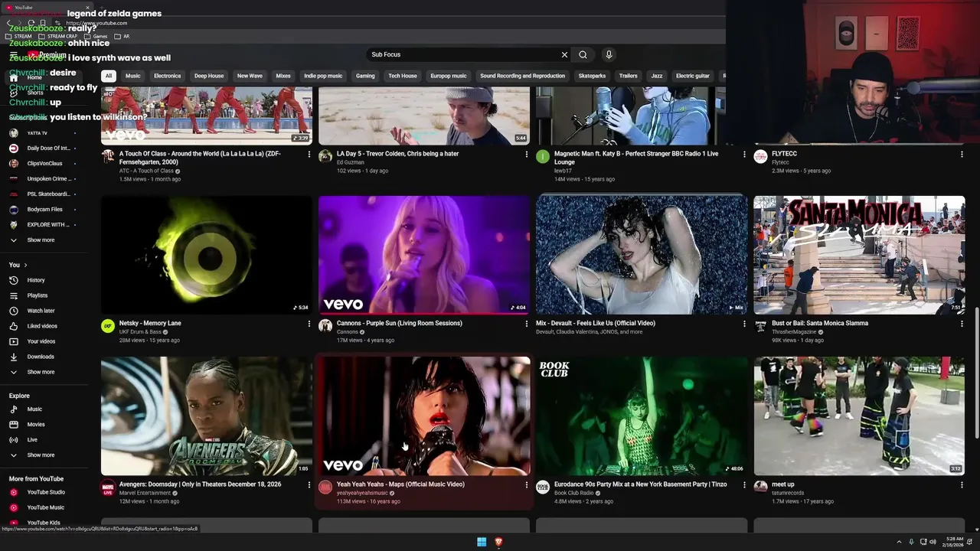
Task: Open the Downloads arrow icon
Action: pyautogui.click(x=13, y=357)
